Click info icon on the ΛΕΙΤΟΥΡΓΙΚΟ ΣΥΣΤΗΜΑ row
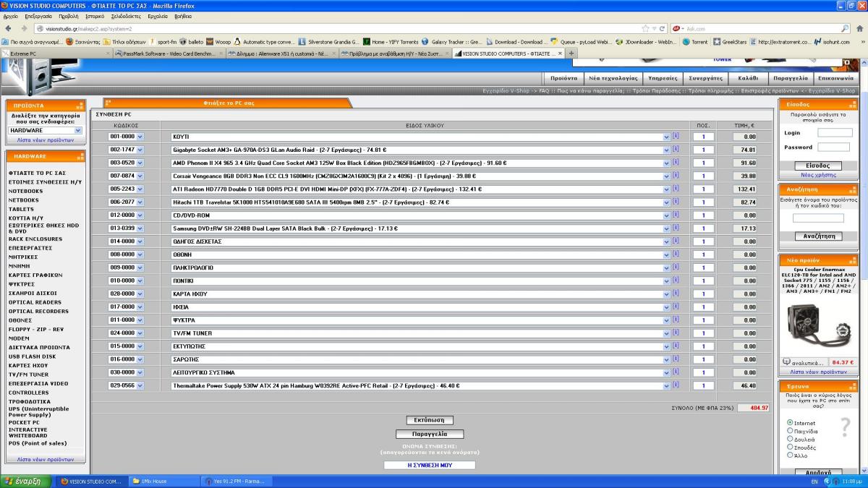868x488 pixels. point(676,372)
